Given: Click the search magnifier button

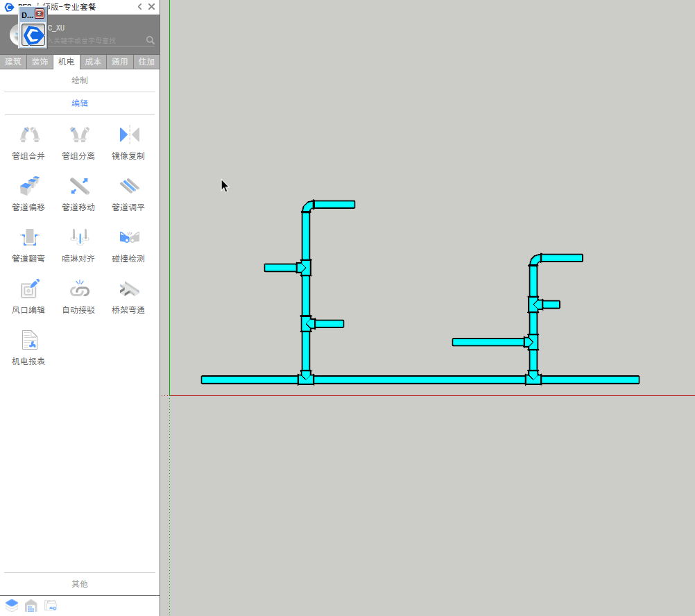Looking at the screenshot, I should pyautogui.click(x=151, y=40).
